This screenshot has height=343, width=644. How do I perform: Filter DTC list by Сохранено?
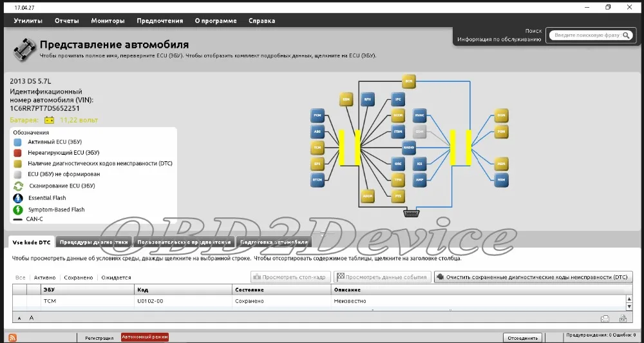pyautogui.click(x=79, y=278)
